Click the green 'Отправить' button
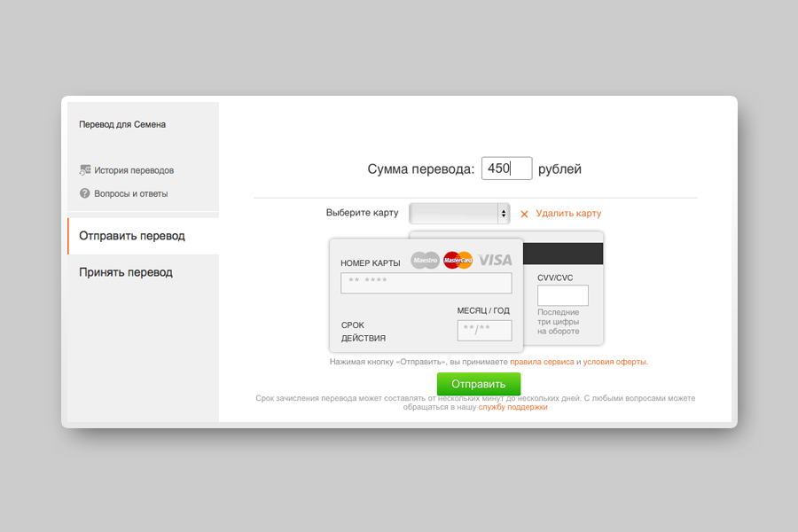Screen dimensions: 798x532 [479, 384]
